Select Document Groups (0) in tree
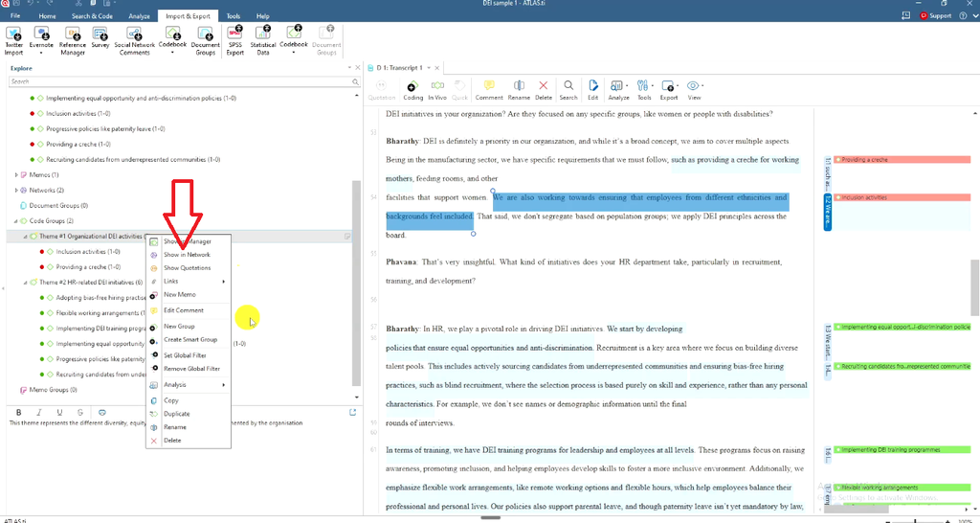 coord(58,206)
